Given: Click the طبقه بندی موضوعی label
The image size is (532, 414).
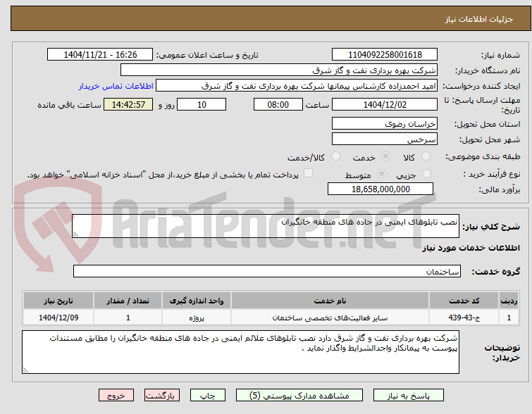Looking at the screenshot, I should tap(483, 156).
